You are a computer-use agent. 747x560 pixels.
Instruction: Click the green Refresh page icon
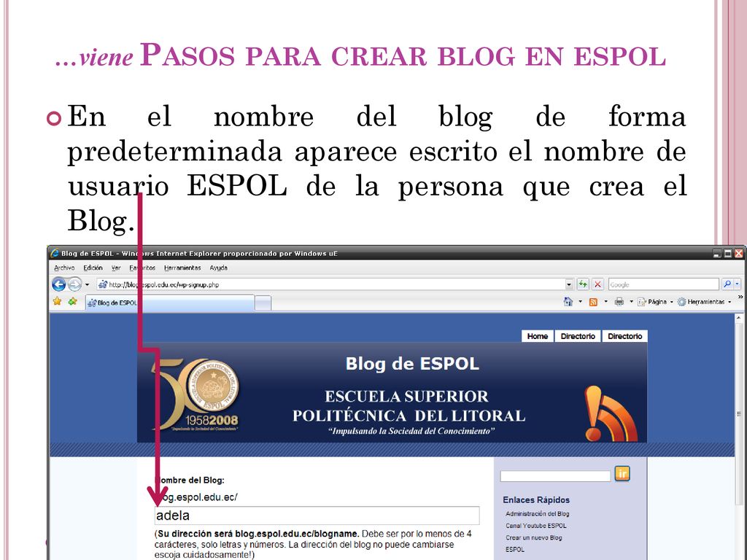[583, 284]
